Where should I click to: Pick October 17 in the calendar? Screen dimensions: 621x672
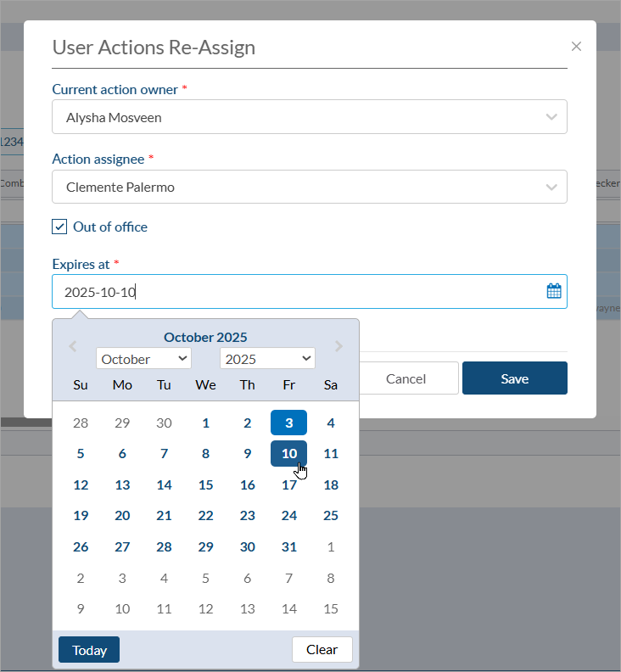288,485
